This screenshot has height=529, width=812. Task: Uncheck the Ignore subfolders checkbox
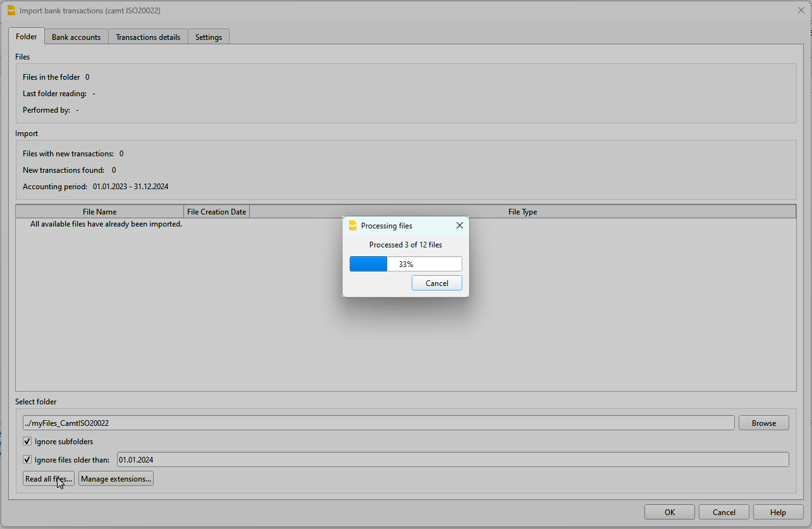click(27, 441)
